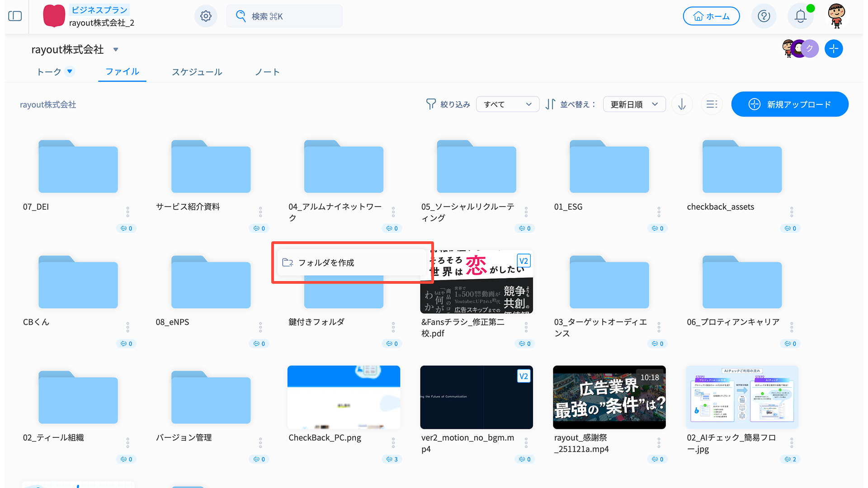Click the ホーム button
Image resolution: width=868 pixels, height=488 pixels.
[711, 16]
